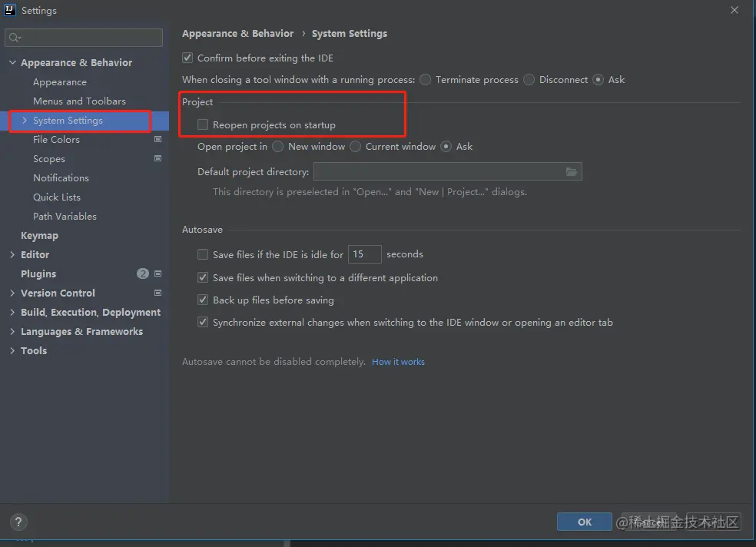Open the How it works link

pos(398,361)
